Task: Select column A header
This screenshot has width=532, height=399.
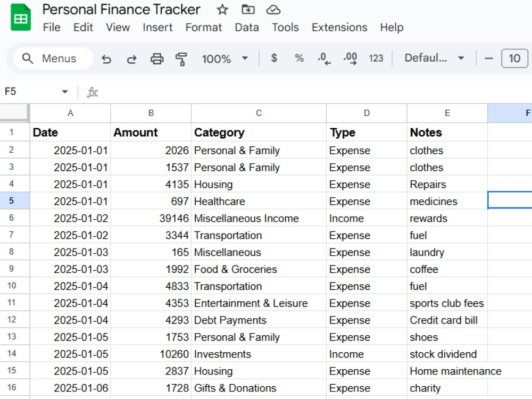Action: [70, 113]
